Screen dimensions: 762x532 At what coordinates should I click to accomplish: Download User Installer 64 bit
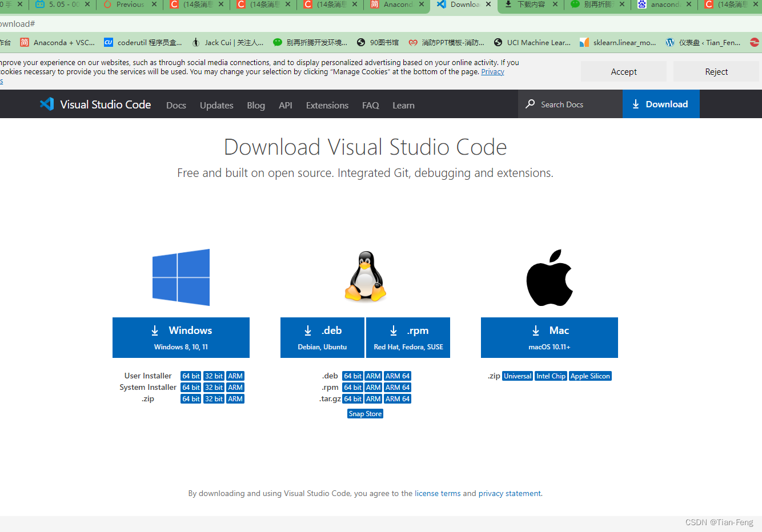[x=191, y=376]
